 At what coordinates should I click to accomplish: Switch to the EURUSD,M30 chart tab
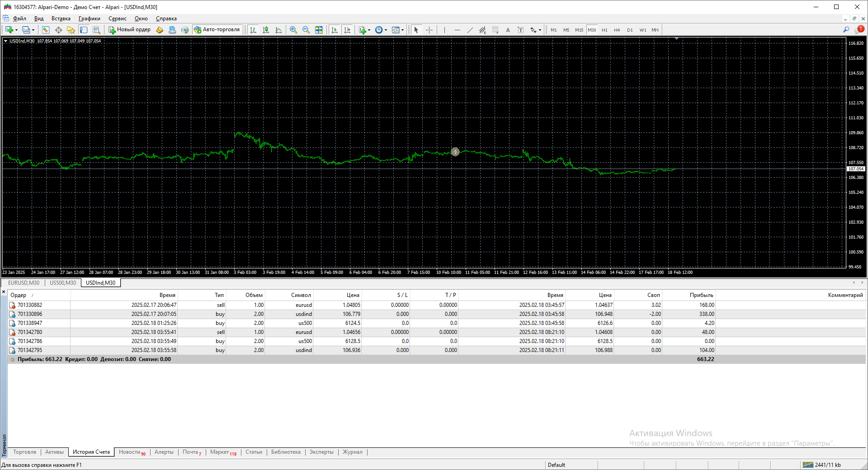tap(24, 283)
